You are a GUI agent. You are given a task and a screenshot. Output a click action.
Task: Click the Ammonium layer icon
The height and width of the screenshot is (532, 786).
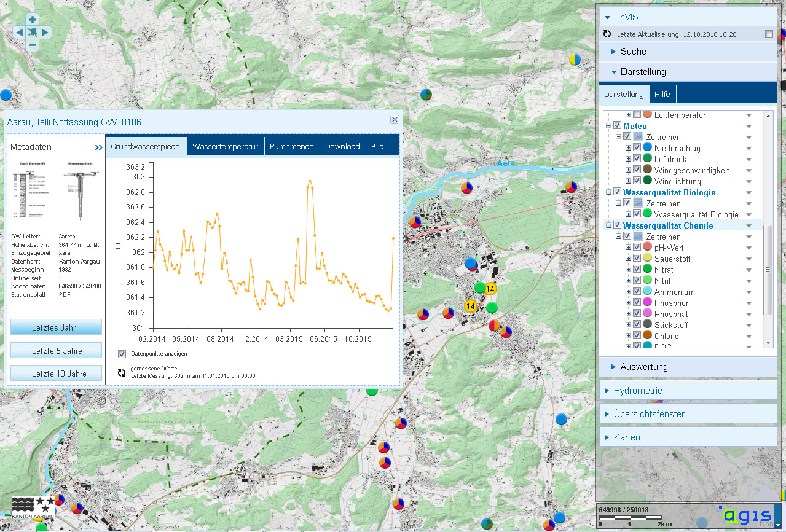tap(647, 291)
